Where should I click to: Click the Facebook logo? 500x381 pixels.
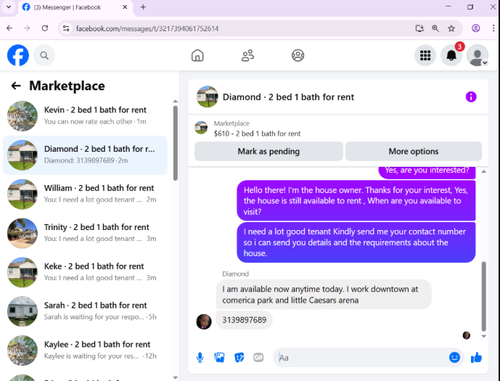18,55
